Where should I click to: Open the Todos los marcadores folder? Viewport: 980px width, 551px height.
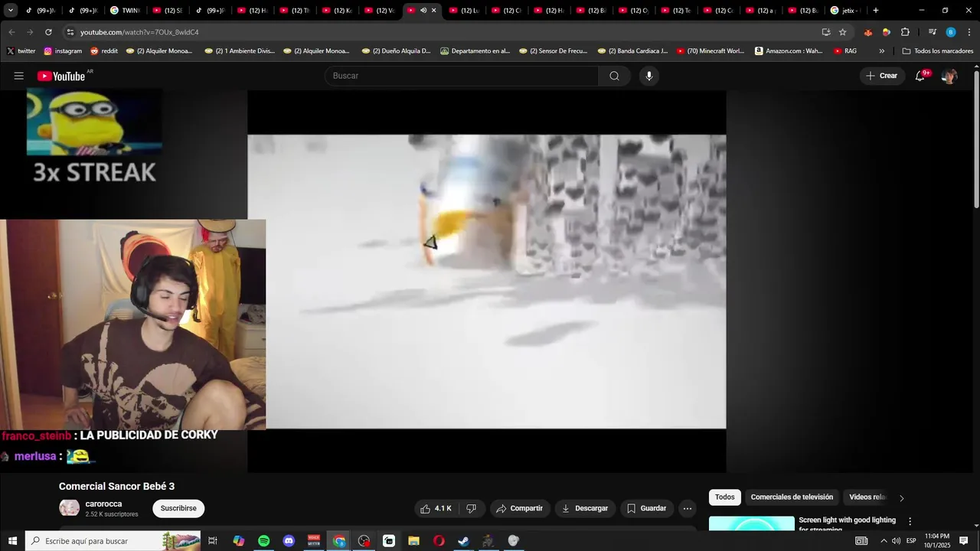(938, 51)
